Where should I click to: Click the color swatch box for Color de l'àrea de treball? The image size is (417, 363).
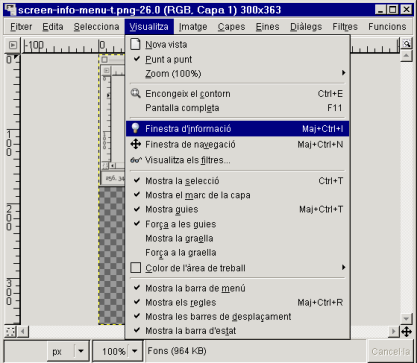click(x=135, y=268)
